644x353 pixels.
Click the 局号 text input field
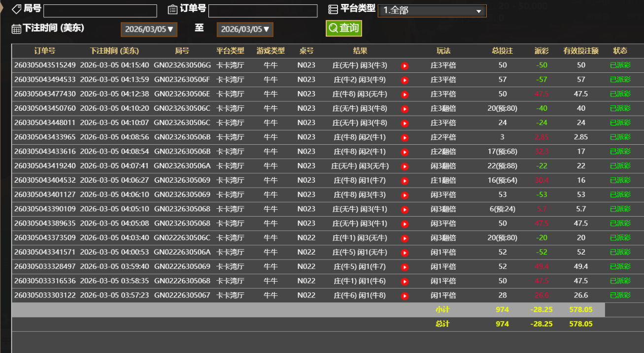[100, 11]
